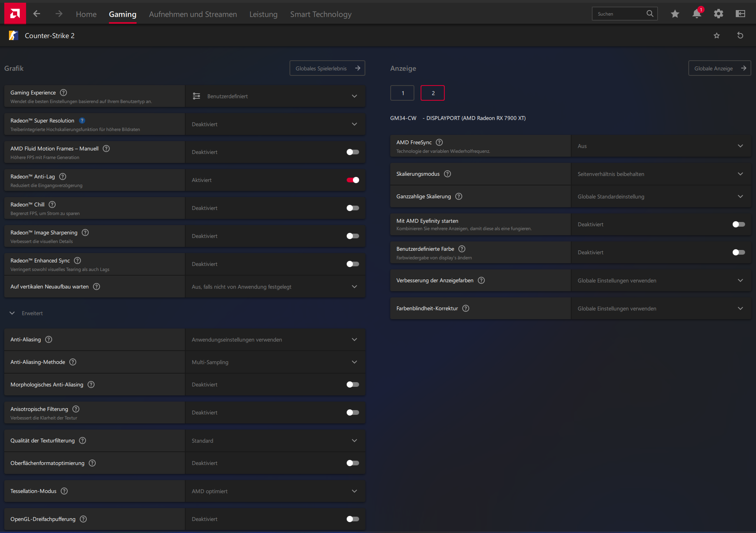Click the Globales Spielerlebnis button
The width and height of the screenshot is (756, 533).
(327, 68)
